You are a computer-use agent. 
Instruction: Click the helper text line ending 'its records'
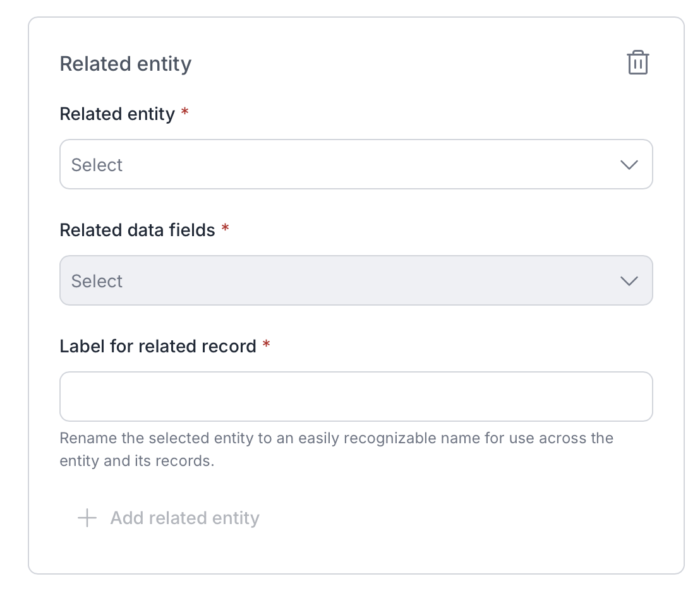[x=137, y=461]
